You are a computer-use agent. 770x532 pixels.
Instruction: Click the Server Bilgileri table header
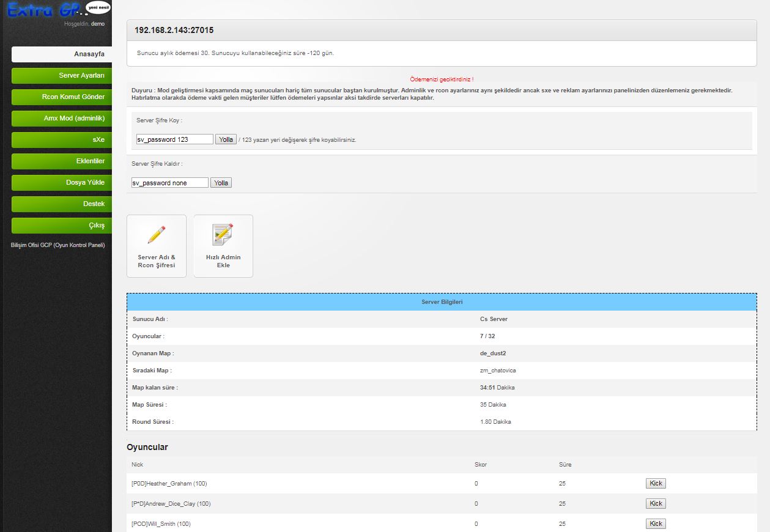tap(442, 302)
